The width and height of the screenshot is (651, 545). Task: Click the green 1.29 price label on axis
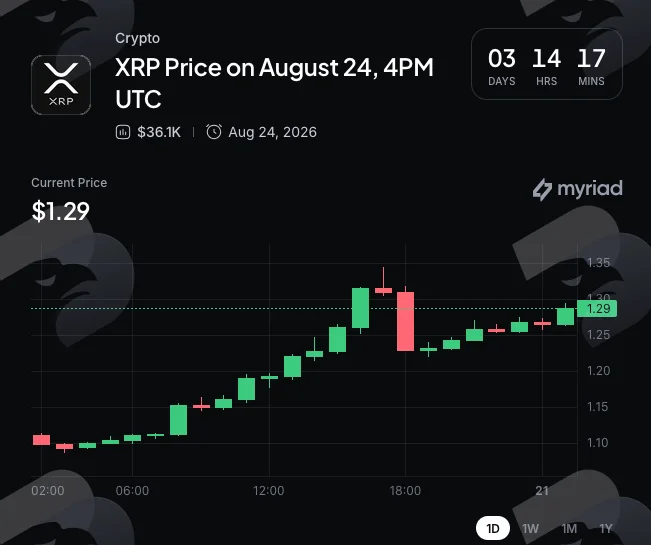coord(597,309)
